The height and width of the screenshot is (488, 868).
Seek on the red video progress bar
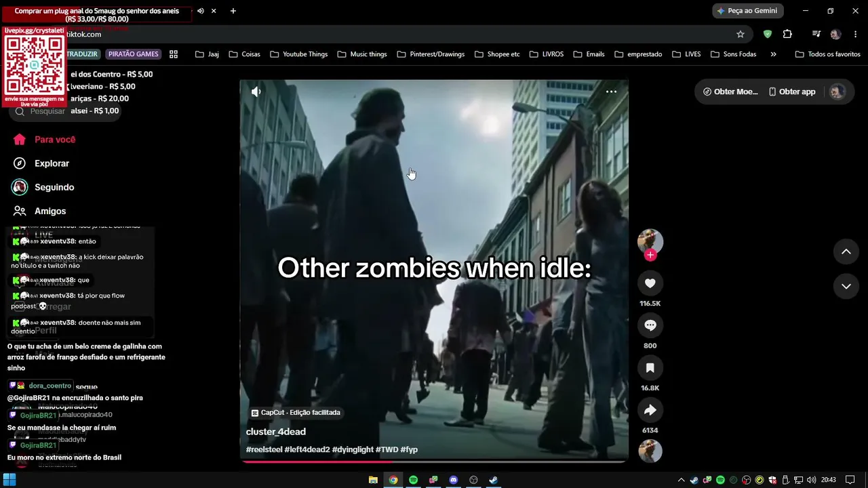point(434,462)
